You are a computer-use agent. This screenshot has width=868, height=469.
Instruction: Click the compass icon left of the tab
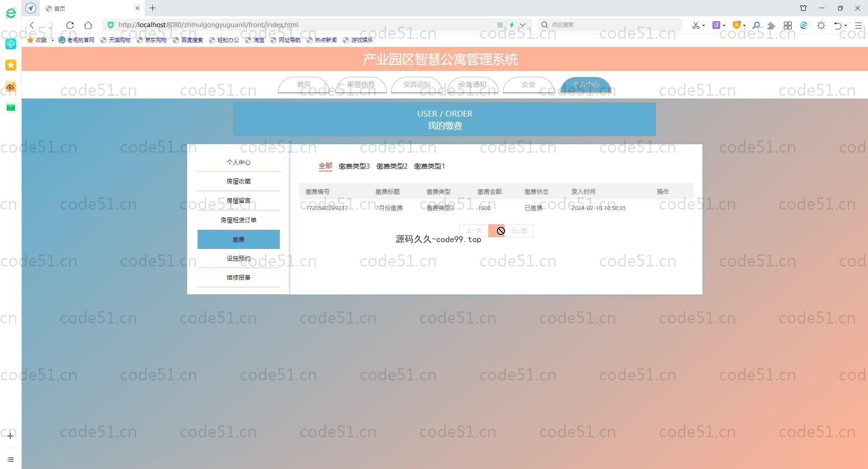click(31, 8)
